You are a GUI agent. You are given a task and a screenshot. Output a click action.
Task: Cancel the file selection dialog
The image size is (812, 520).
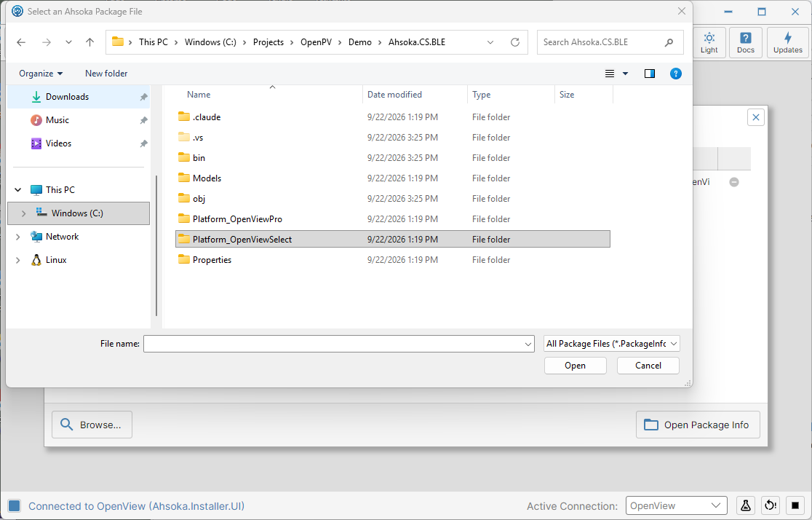point(648,366)
